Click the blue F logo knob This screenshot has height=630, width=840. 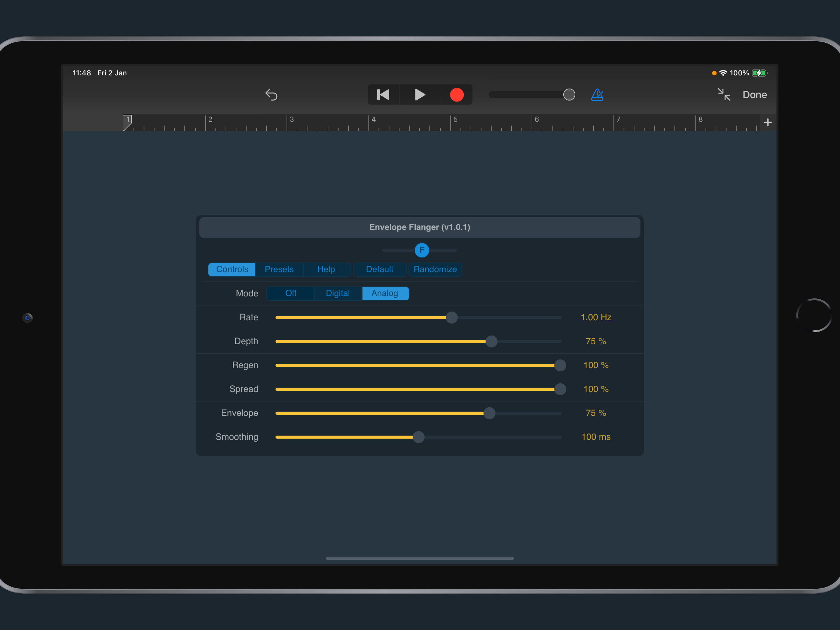[422, 250]
